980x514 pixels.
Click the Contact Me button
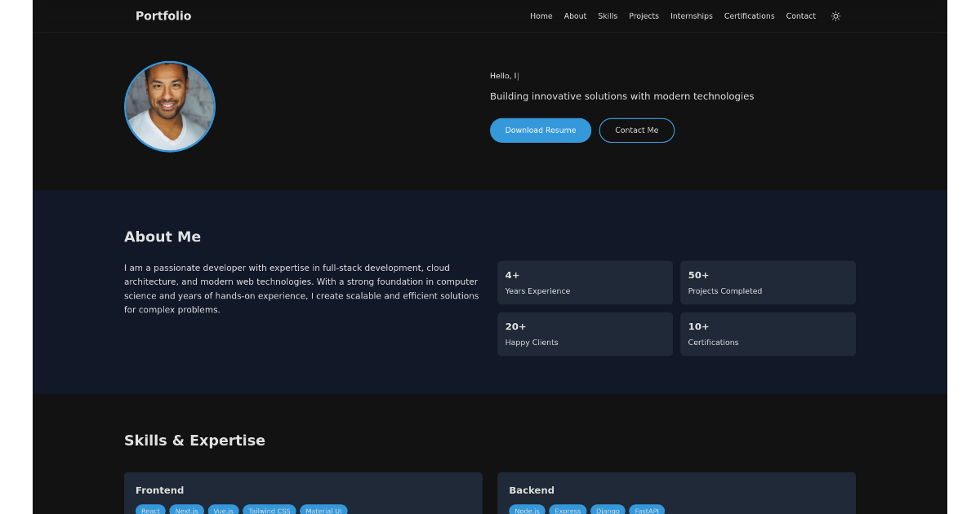tap(636, 130)
